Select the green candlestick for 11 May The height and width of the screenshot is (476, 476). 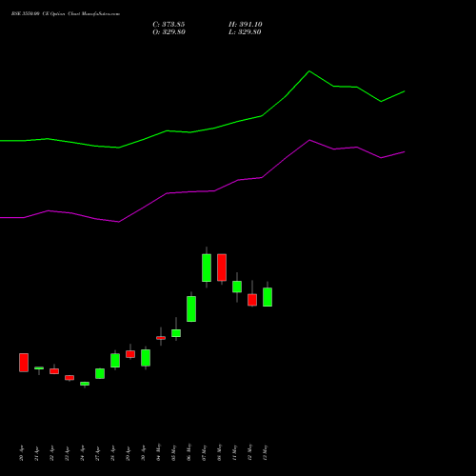[237, 287]
